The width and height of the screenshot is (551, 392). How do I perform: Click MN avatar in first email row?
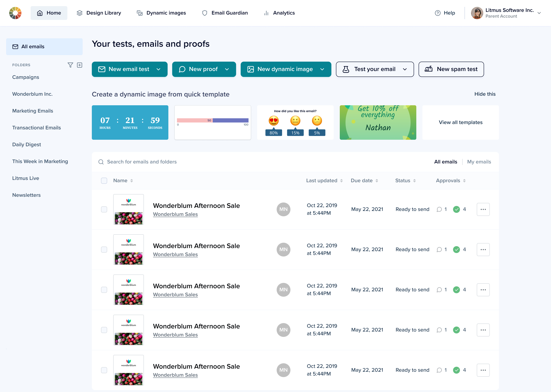tap(283, 209)
